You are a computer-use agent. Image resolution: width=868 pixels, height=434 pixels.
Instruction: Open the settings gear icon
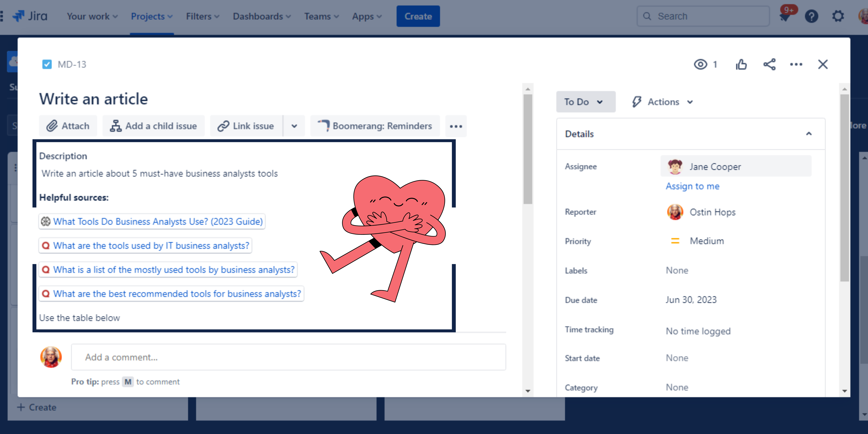838,16
